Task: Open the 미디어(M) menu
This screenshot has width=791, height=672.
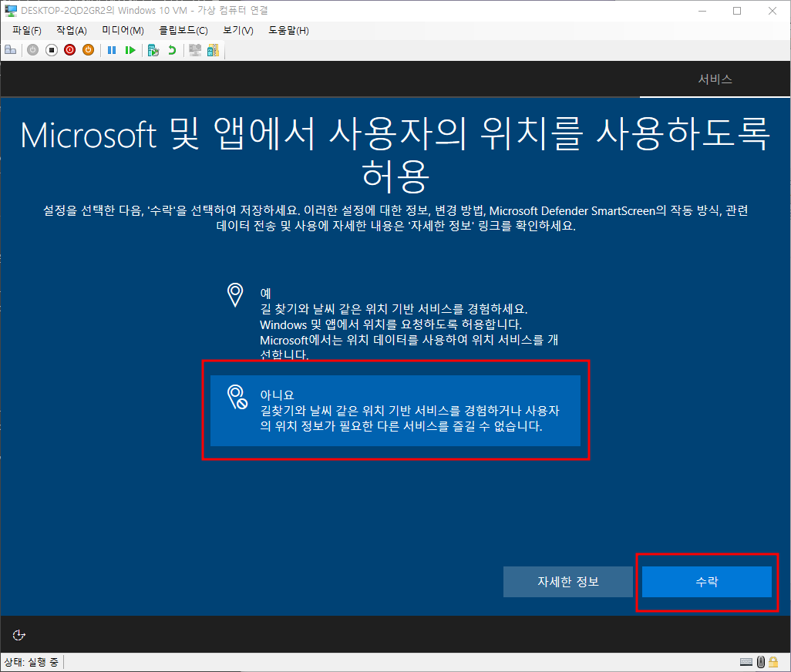Action: click(x=123, y=30)
